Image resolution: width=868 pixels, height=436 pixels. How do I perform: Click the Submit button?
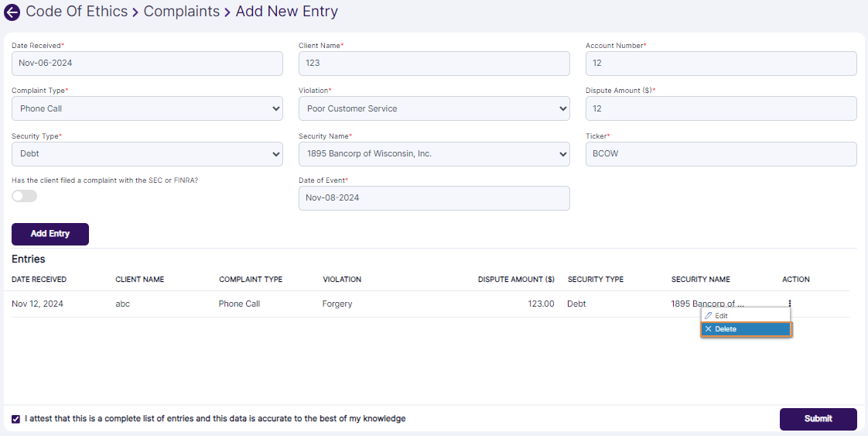tap(818, 419)
